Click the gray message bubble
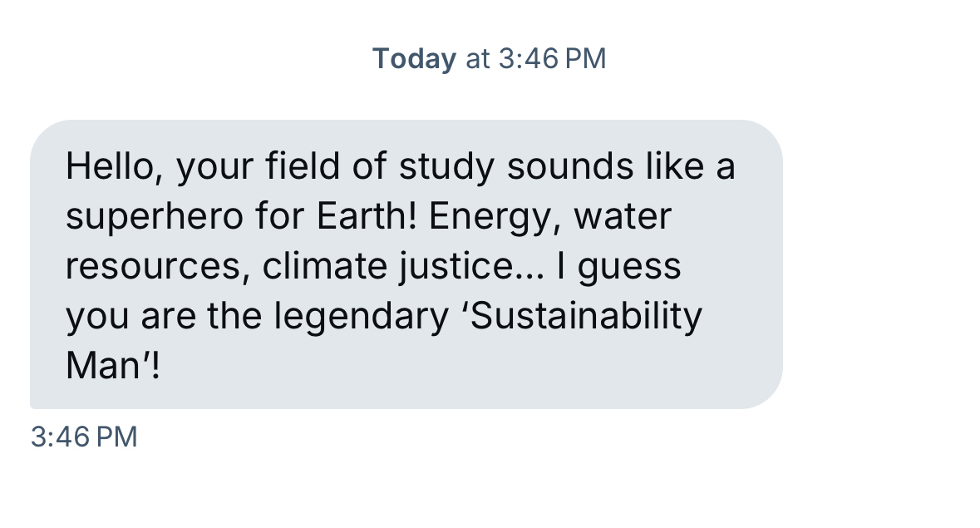 406,264
